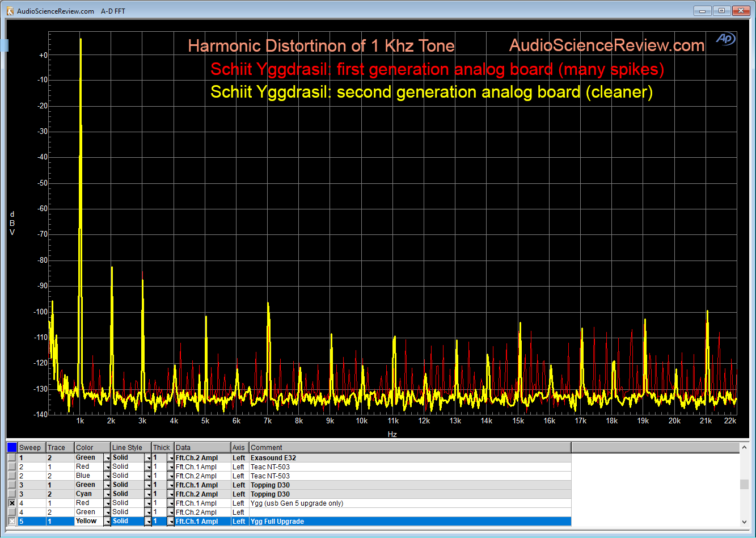Enable the Teac NT-503 Red trace checkbox
Screen dimensions: 756x538
click(12, 466)
